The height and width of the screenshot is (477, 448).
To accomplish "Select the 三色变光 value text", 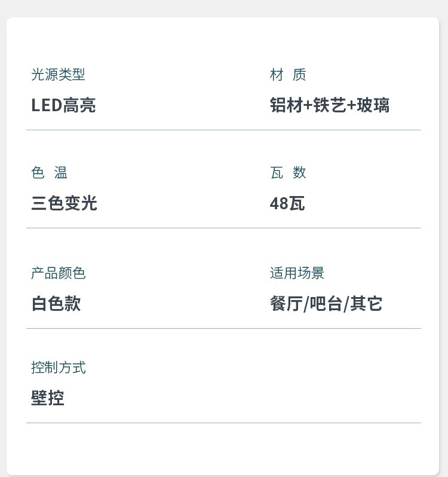I will (64, 203).
